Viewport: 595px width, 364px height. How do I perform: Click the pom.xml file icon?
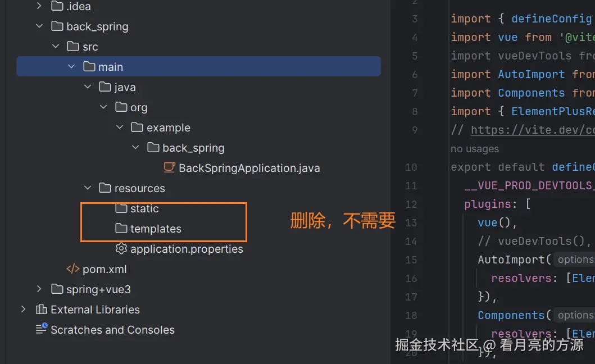click(x=73, y=269)
